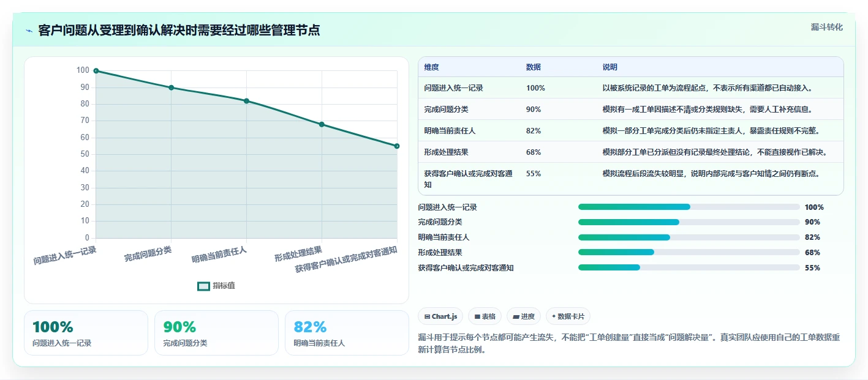Click the 100% value in the table
This screenshot has height=380, width=868.
(535, 88)
